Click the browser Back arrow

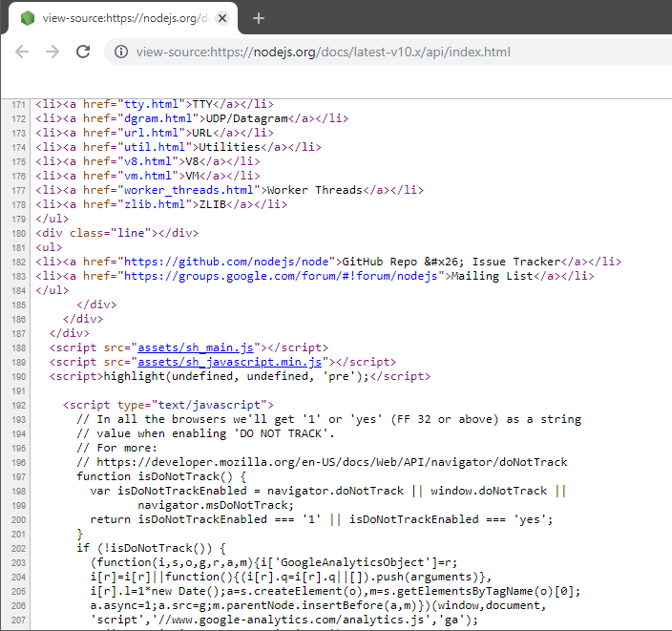[x=22, y=52]
